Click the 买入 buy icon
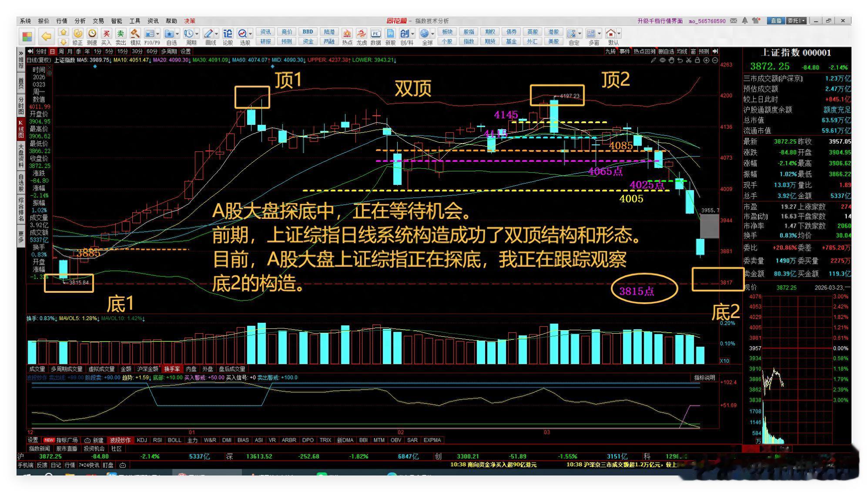The image size is (868, 492). click(x=106, y=34)
